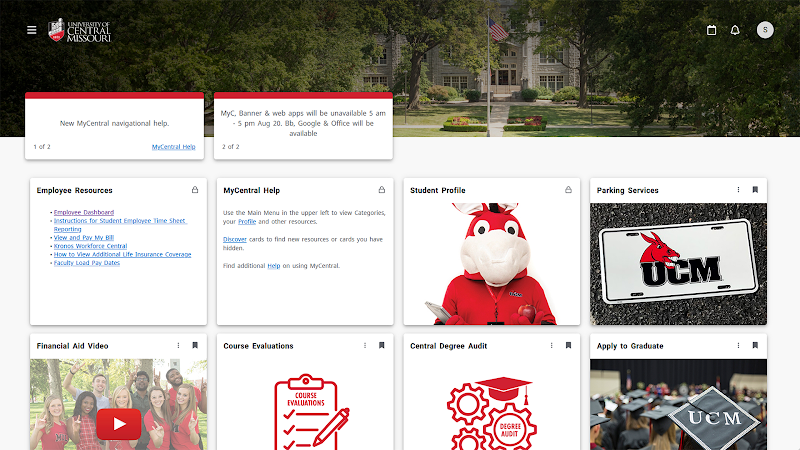The height and width of the screenshot is (450, 800).
Task: Open more options for Apply to Graduate card
Action: [x=738, y=345]
